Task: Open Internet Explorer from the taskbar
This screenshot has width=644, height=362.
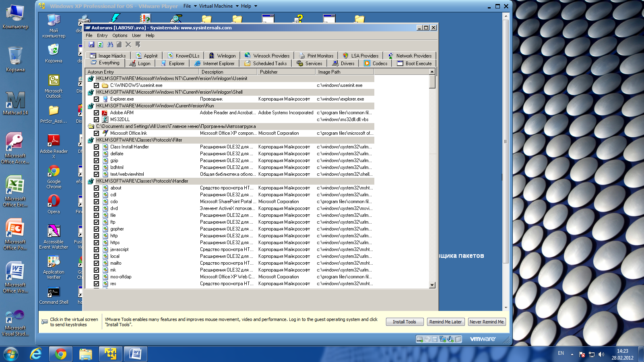Action: [x=36, y=354]
